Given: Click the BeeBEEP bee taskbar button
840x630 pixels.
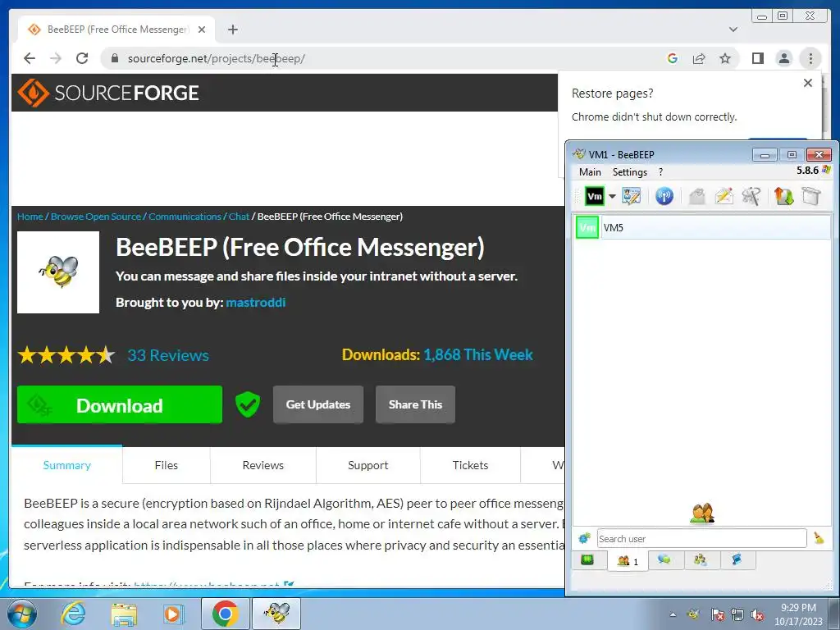Looking at the screenshot, I should 277,614.
